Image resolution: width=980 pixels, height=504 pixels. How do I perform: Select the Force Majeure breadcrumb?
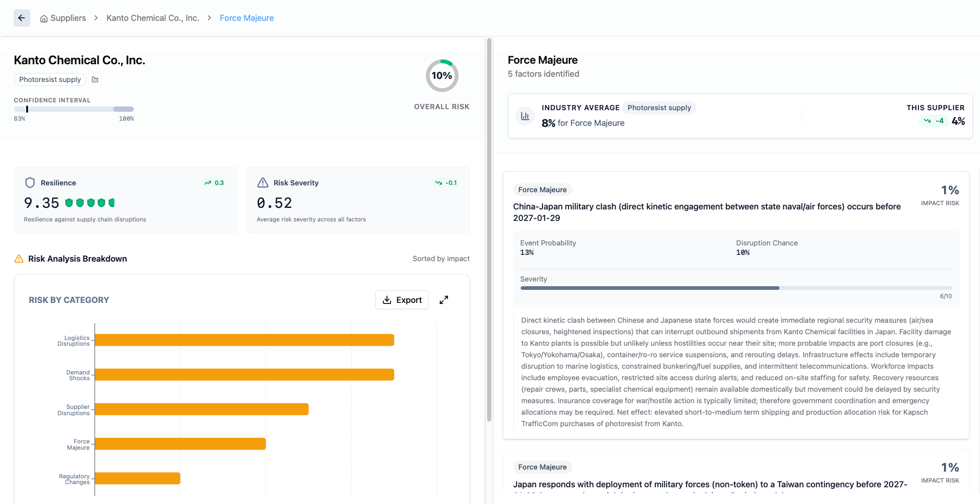(246, 18)
